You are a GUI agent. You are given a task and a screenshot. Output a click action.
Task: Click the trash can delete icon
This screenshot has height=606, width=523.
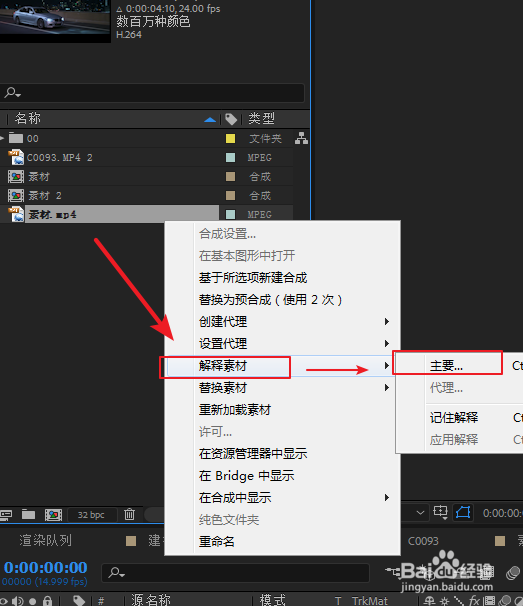pyautogui.click(x=129, y=514)
